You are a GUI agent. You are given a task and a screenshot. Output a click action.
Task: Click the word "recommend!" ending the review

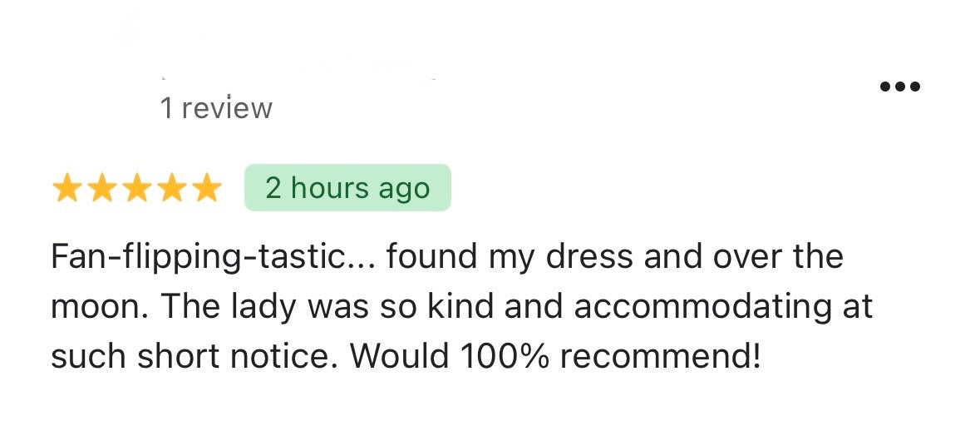click(x=660, y=357)
